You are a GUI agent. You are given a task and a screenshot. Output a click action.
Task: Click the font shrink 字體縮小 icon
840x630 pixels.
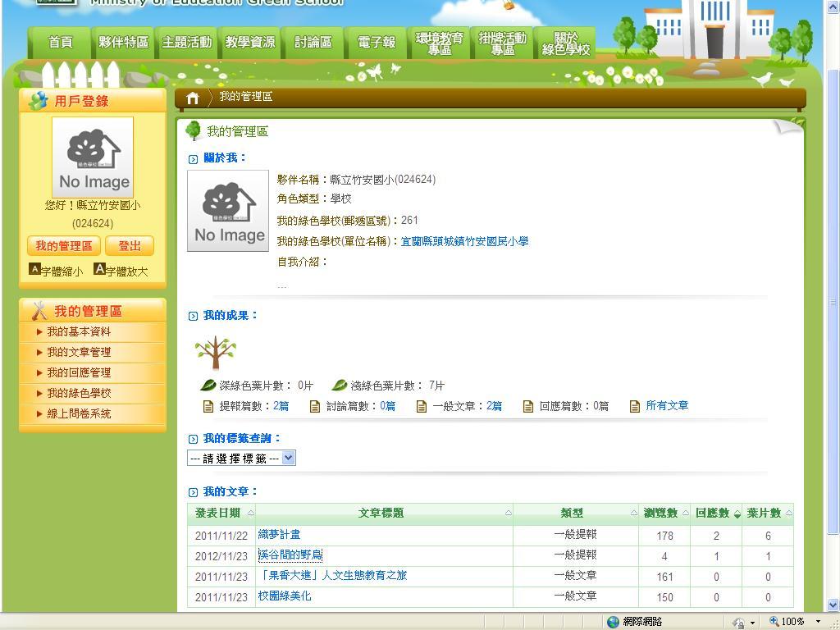[34, 269]
